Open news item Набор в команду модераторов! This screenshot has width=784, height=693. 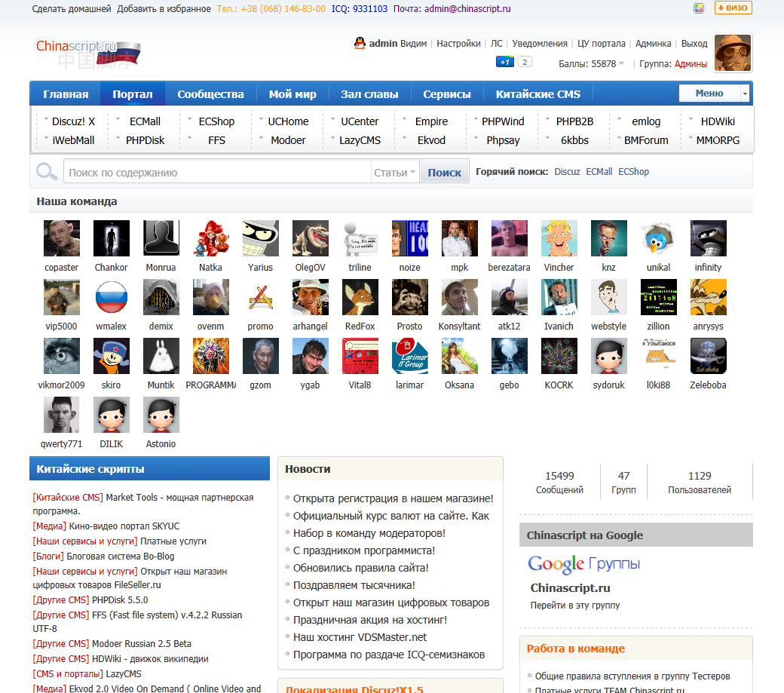coord(369,533)
